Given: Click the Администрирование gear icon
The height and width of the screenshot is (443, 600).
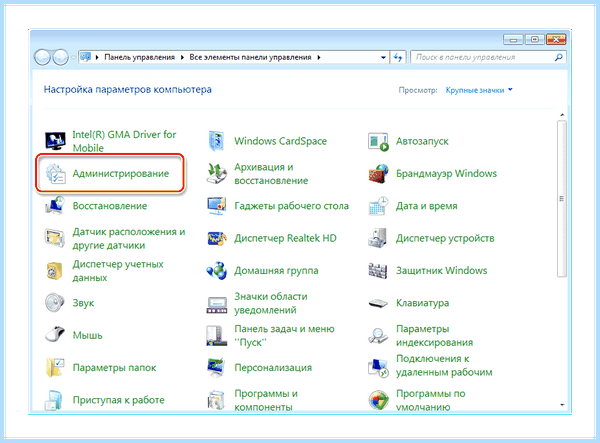Looking at the screenshot, I should 56,174.
